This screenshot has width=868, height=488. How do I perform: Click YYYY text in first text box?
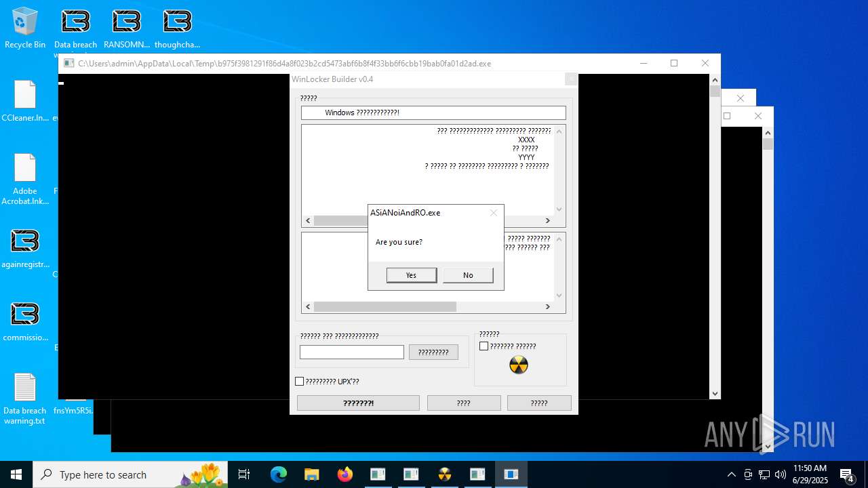526,157
